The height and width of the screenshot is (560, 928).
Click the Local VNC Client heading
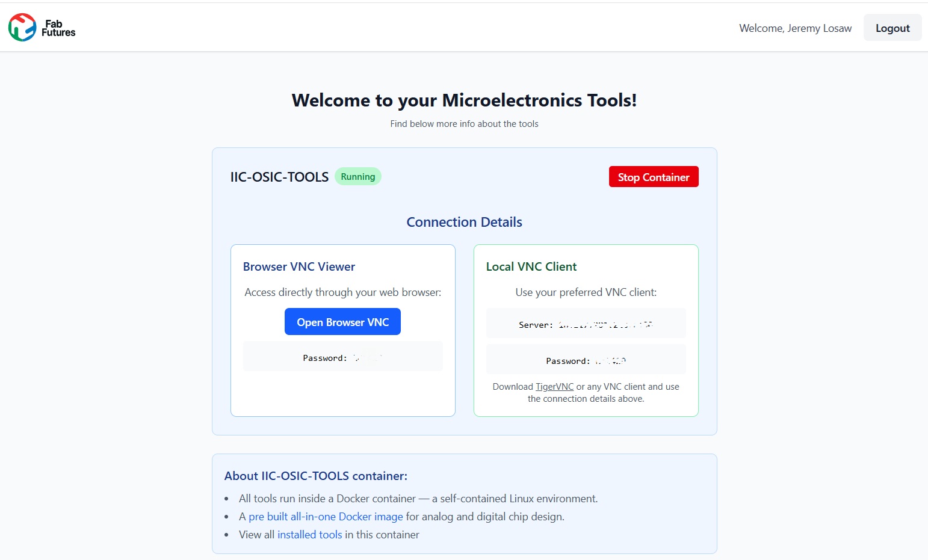(x=531, y=266)
